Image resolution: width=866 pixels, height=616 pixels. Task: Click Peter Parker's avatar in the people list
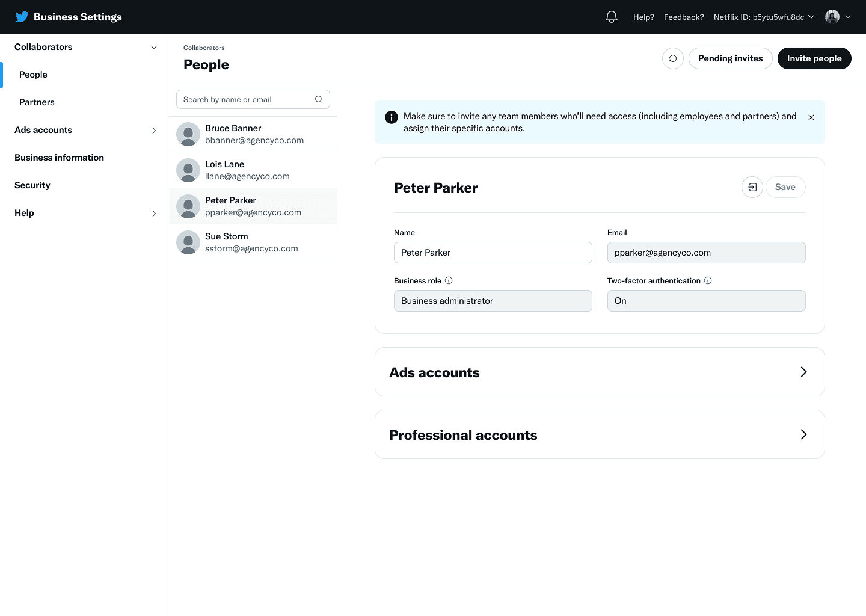188,206
